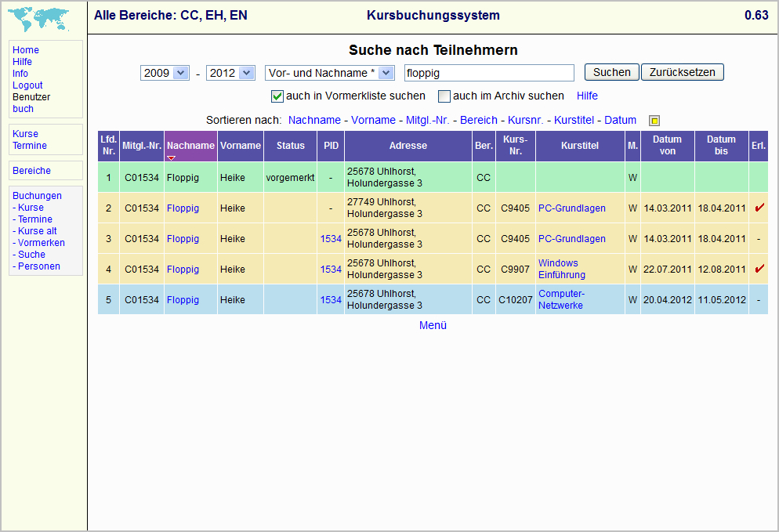Click the Nachname column header
The height and width of the screenshot is (532, 779).
[x=190, y=146]
